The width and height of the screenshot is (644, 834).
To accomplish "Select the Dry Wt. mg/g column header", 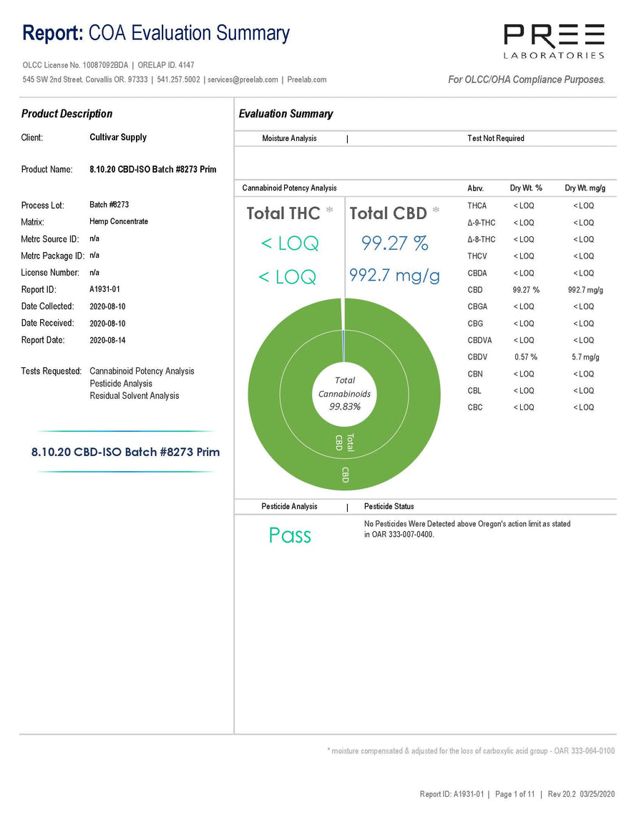I will pyautogui.click(x=585, y=188).
